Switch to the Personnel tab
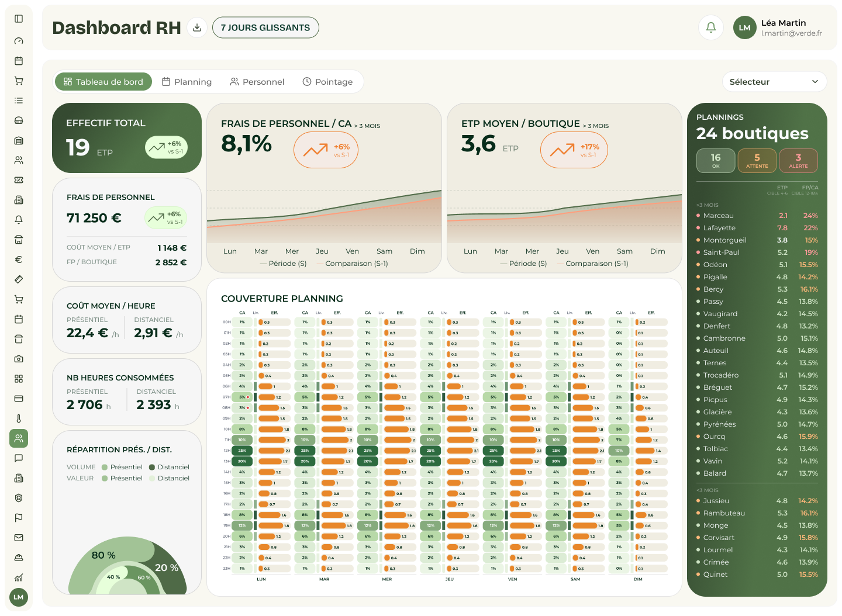The image size is (842, 616). coord(257,82)
